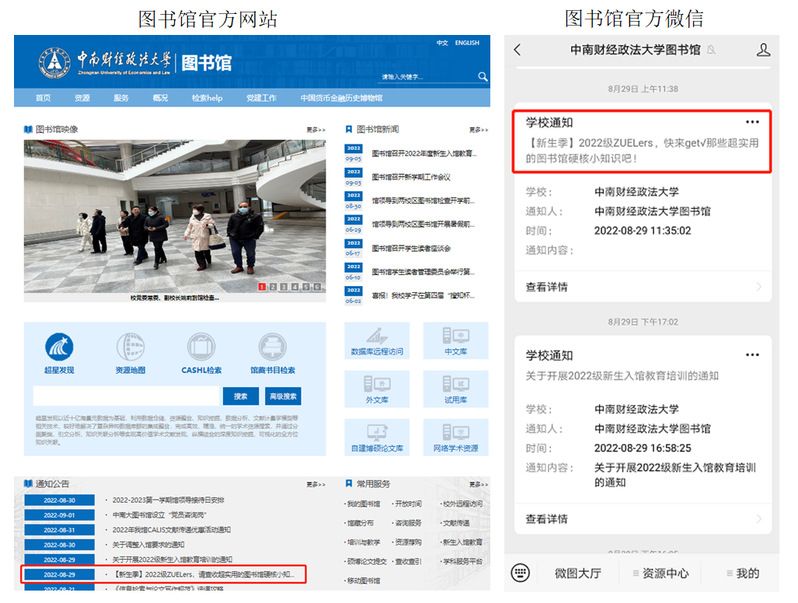Click the blue 搜索 button

click(x=240, y=396)
